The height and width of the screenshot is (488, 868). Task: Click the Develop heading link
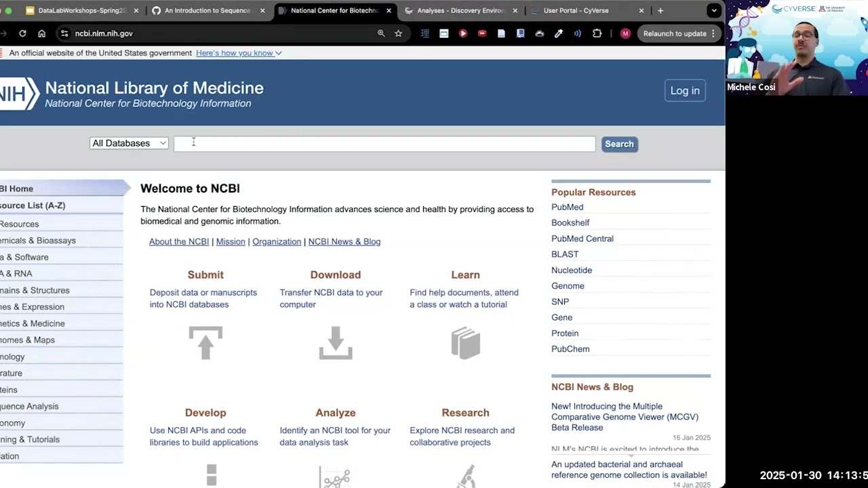point(205,413)
